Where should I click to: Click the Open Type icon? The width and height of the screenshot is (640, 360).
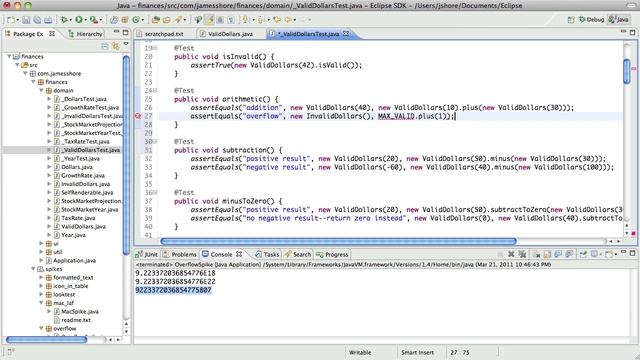tap(156, 20)
